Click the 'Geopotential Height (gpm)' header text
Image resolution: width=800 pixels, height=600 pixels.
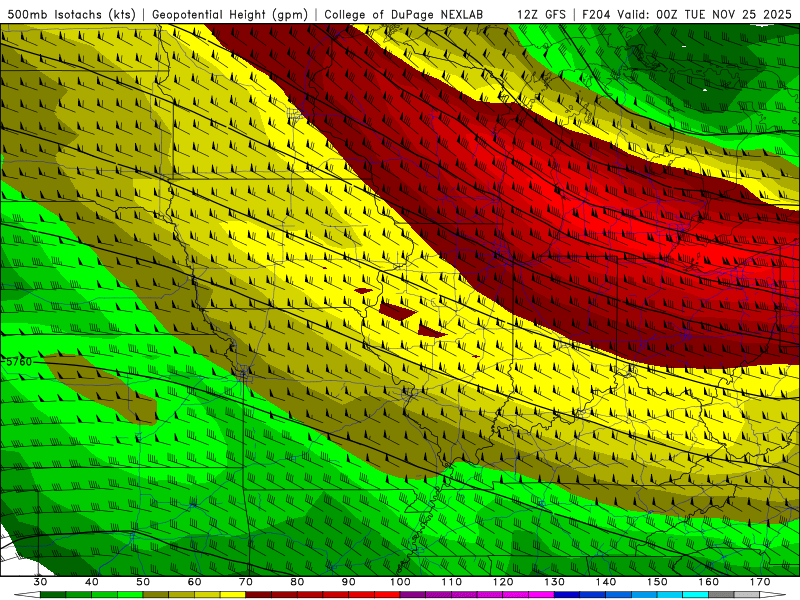[x=230, y=14]
